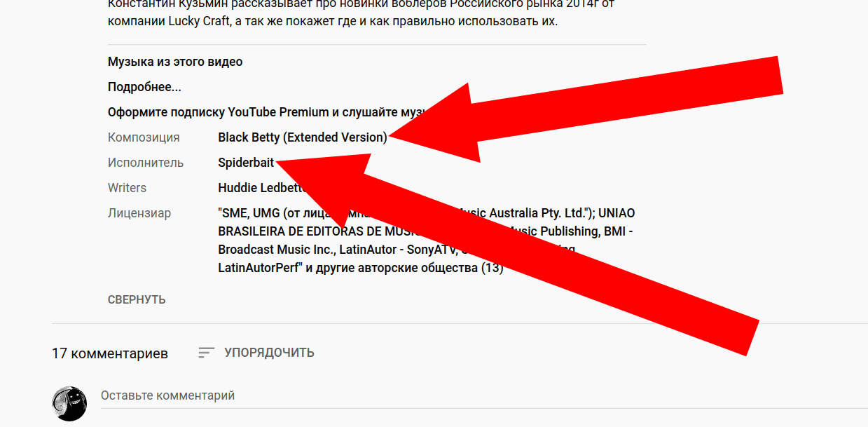Click the artist name Spiderbait
The width and height of the screenshot is (868, 427).
(246, 163)
